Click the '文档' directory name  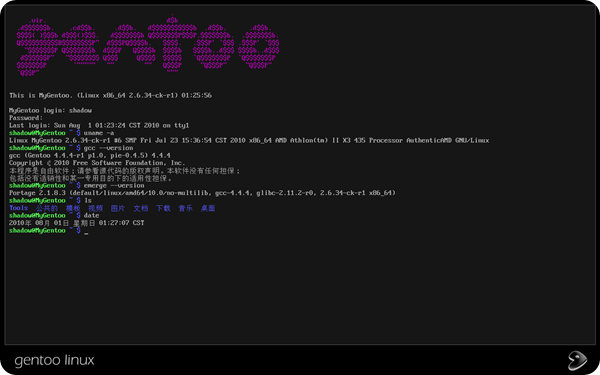pos(140,208)
